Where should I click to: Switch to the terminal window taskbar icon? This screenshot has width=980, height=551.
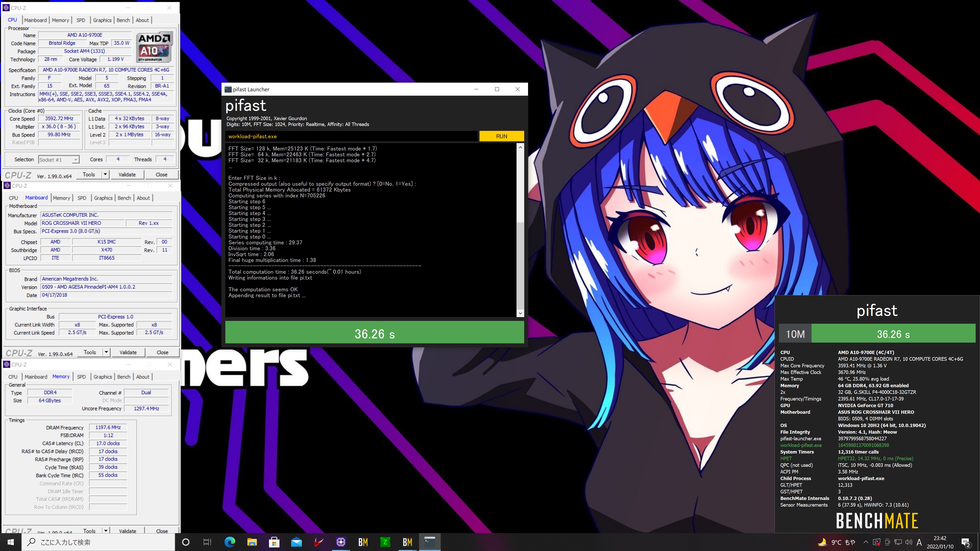point(430,542)
